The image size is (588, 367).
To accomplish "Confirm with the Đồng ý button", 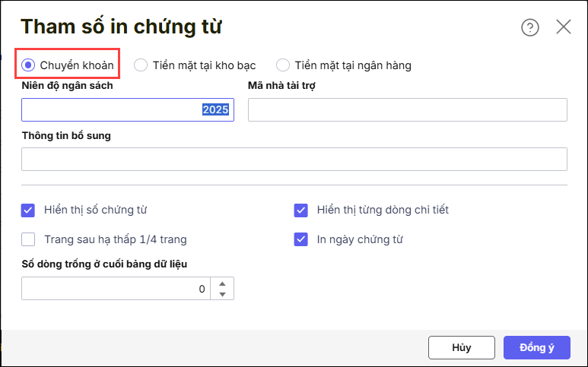I will click(536, 347).
